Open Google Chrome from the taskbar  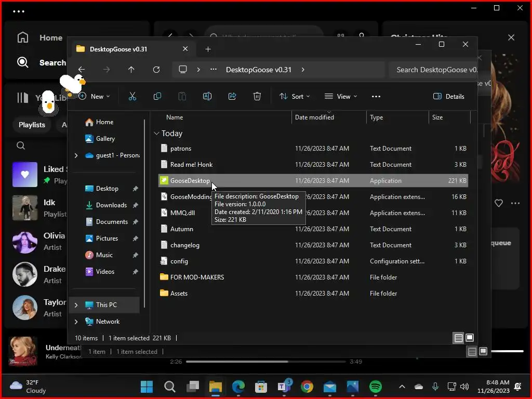[307, 387]
